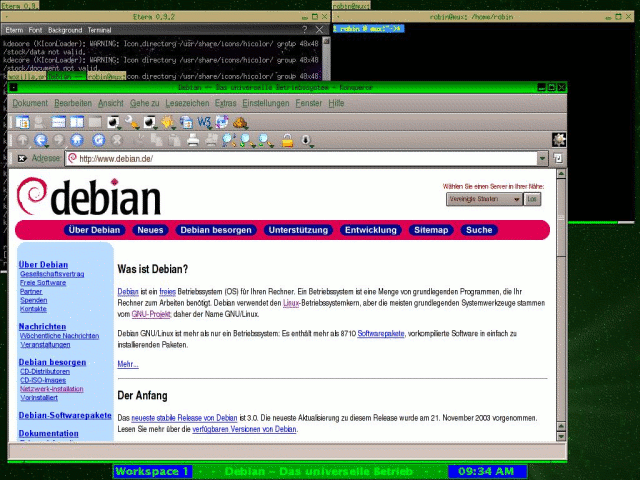Click the yellow sun-shaped toolbar icon
This screenshot has height=480, width=640.
tap(167, 122)
